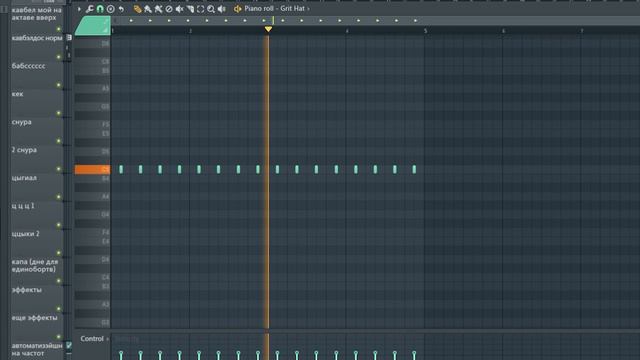Image resolution: width=640 pixels, height=360 pixels.
Task: Select the pencil Draw tool
Action: tap(138, 9)
